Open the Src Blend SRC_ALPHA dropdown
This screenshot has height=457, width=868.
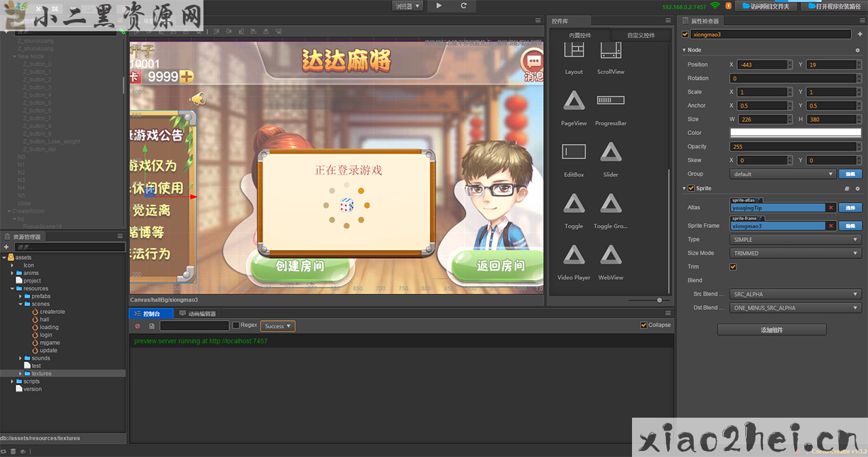(x=795, y=294)
